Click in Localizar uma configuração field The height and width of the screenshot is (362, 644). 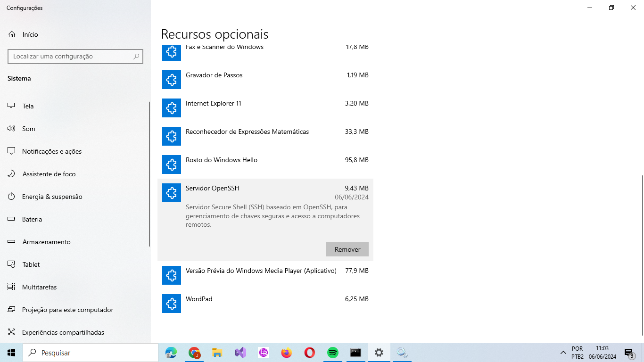coord(75,56)
